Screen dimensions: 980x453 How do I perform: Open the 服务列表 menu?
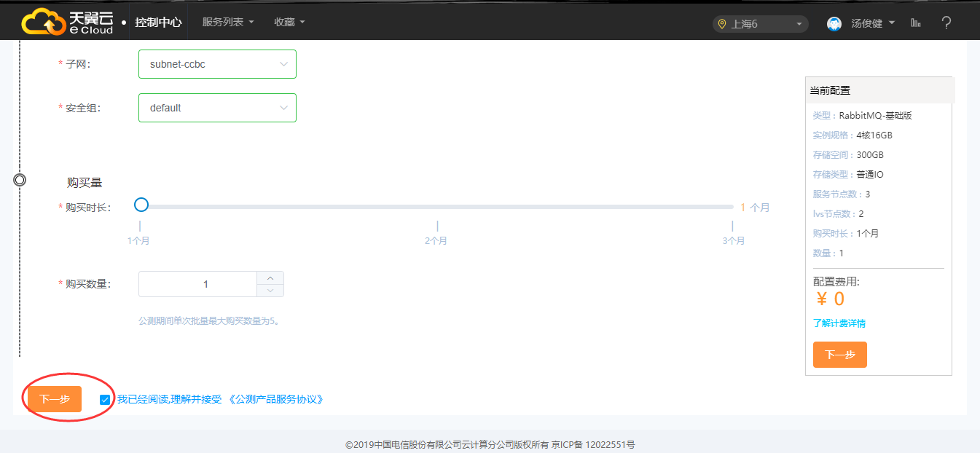coord(228,22)
